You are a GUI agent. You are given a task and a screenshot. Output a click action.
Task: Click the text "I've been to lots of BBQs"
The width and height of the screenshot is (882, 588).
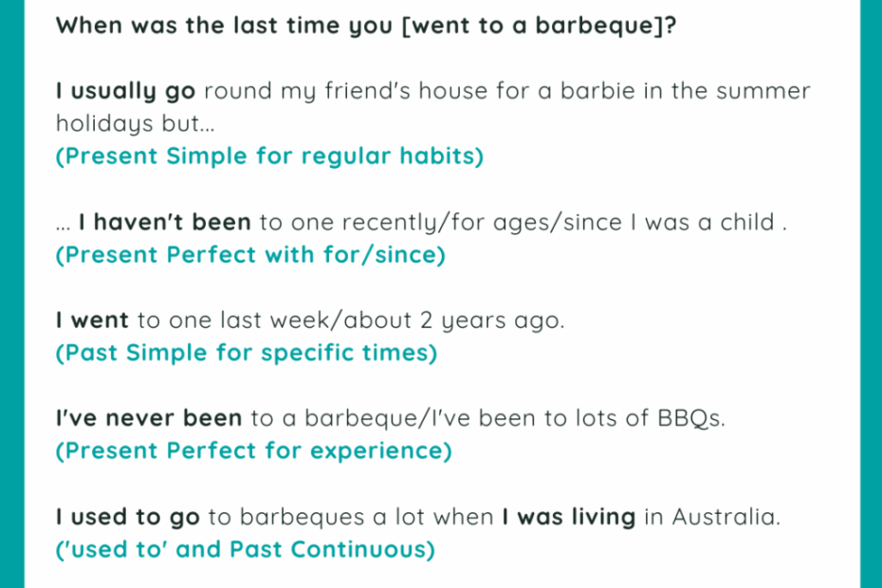pos(576,418)
